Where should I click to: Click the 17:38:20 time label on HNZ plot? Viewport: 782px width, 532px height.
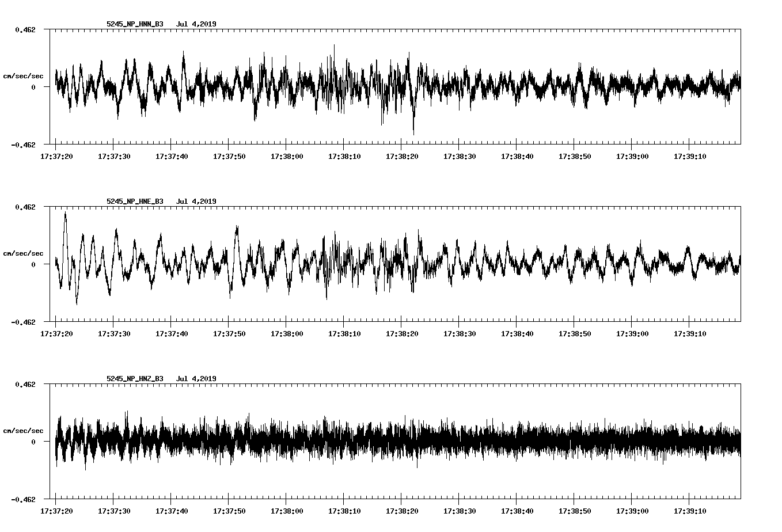[x=402, y=511]
